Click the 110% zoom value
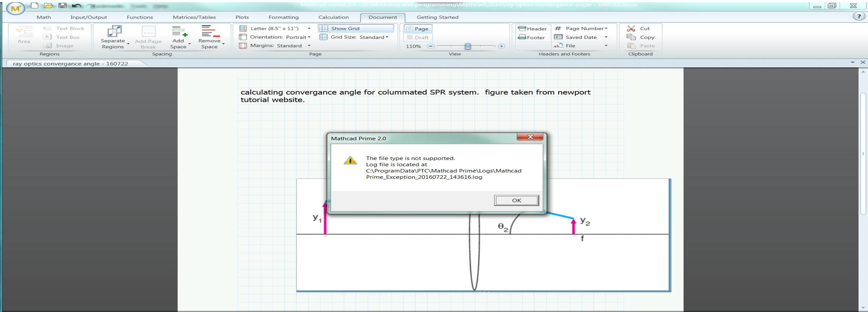 pos(413,46)
